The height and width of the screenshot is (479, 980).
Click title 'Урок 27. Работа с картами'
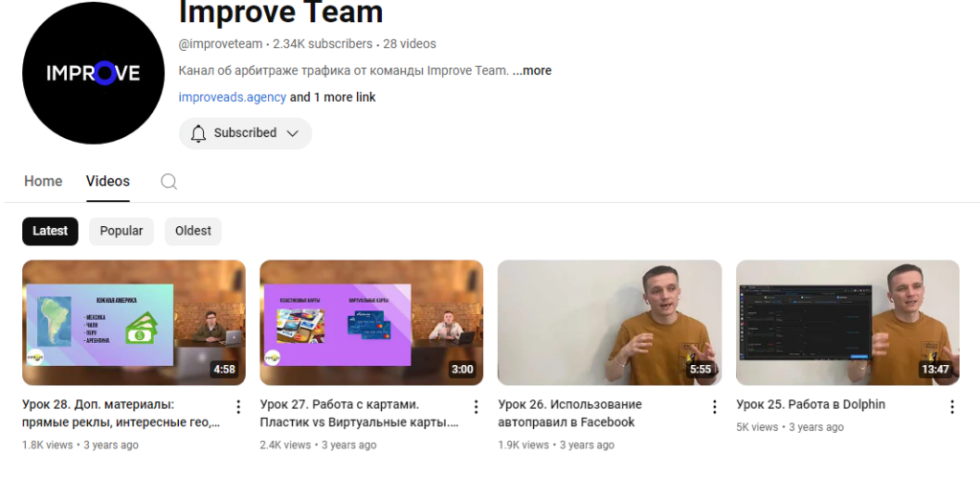coord(360,413)
